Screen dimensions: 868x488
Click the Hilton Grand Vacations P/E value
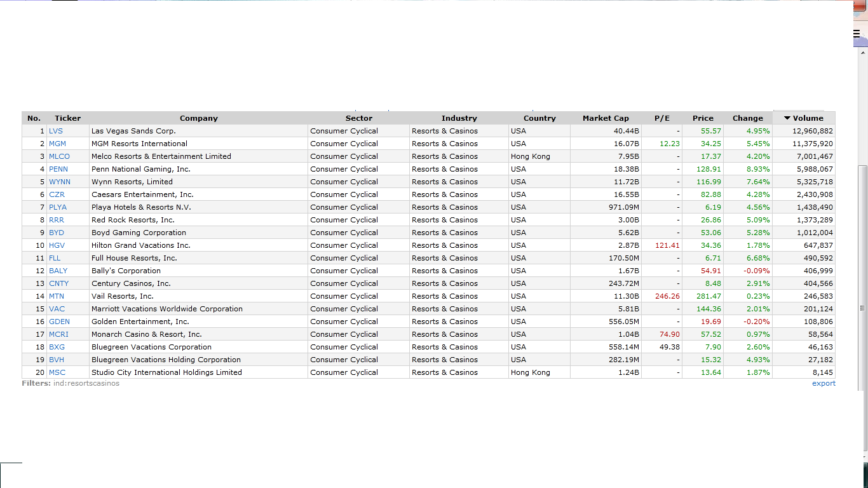(x=667, y=245)
